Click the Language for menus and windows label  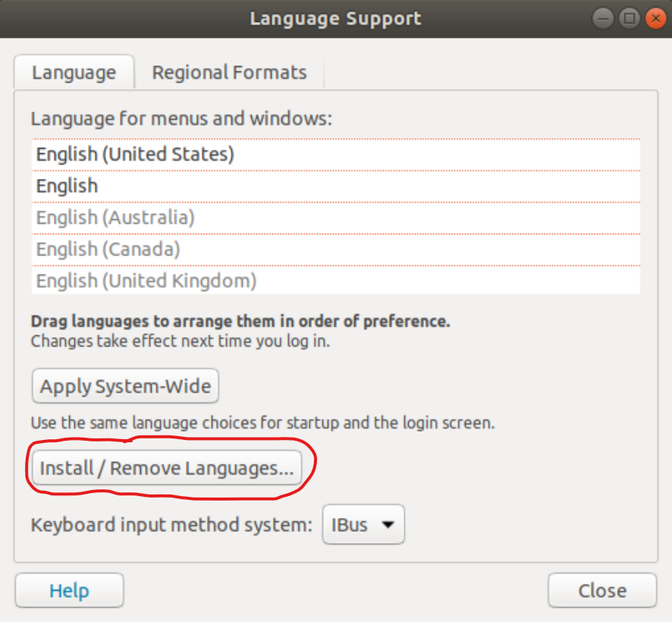tap(181, 119)
